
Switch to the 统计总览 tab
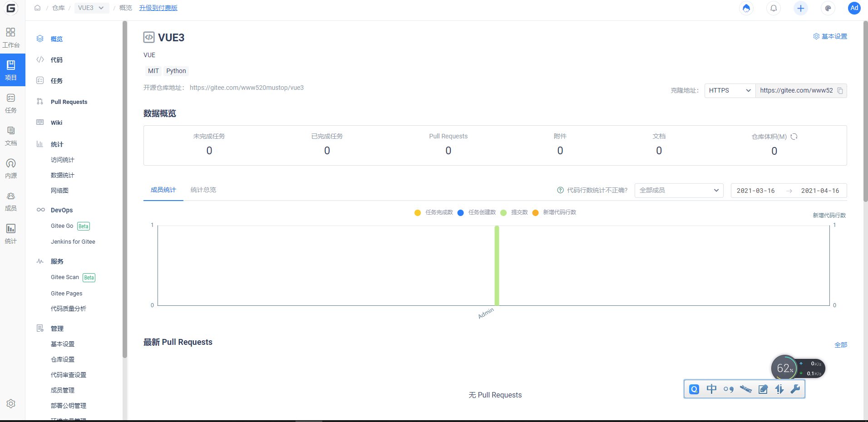click(203, 190)
